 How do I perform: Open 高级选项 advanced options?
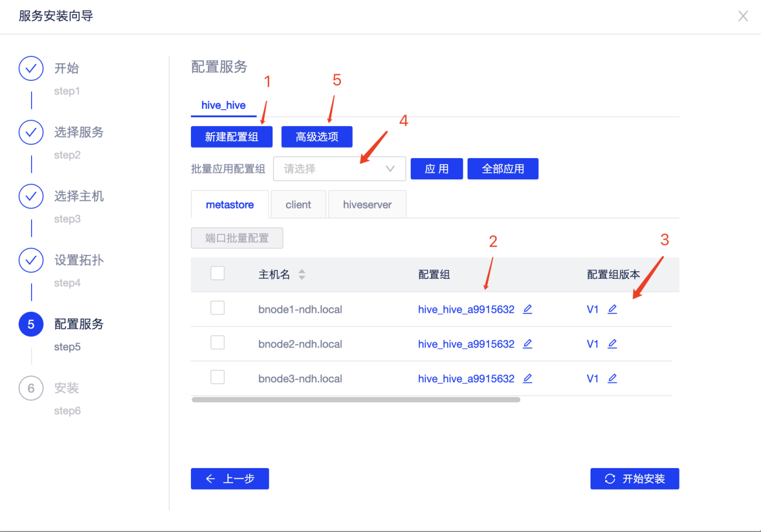click(x=317, y=137)
